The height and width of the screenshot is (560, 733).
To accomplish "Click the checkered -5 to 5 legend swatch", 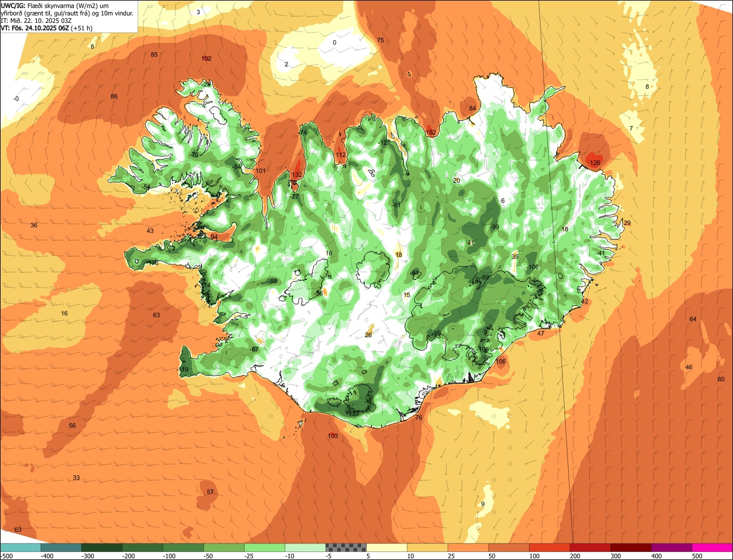I will [x=346, y=548].
